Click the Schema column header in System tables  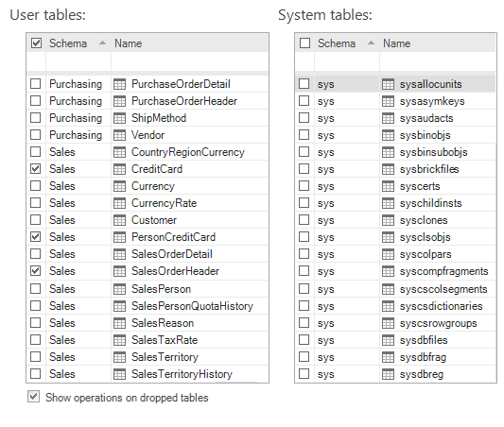coord(337,43)
